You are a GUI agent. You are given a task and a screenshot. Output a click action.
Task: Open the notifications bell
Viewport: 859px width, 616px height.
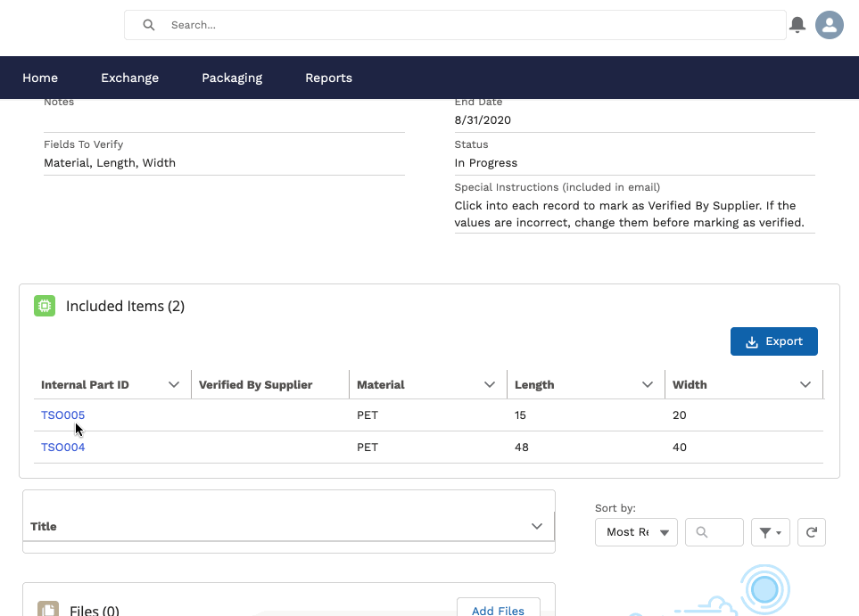797,25
